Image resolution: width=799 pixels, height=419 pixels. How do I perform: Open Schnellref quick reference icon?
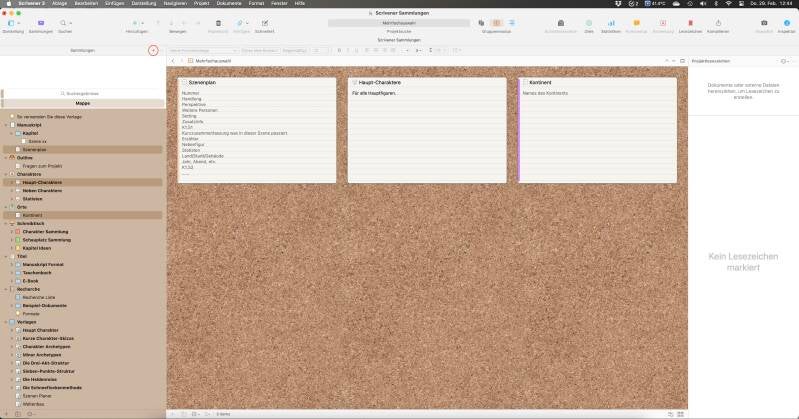[x=264, y=22]
